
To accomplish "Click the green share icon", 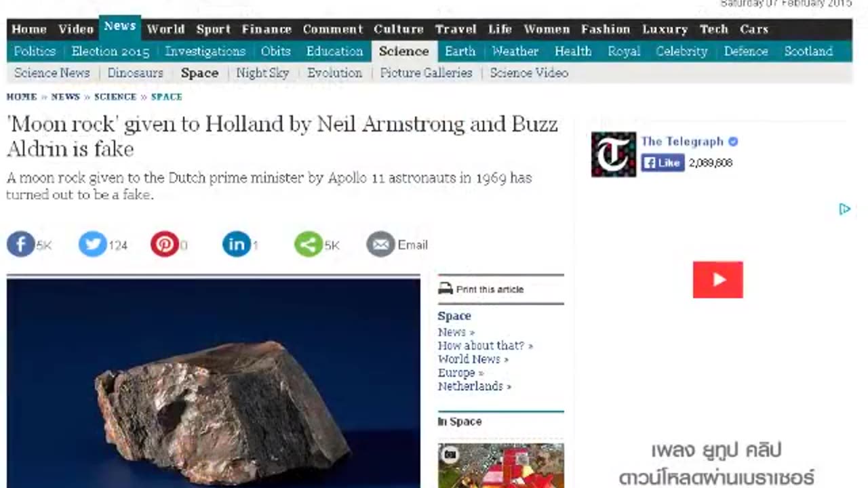I will 309,245.
